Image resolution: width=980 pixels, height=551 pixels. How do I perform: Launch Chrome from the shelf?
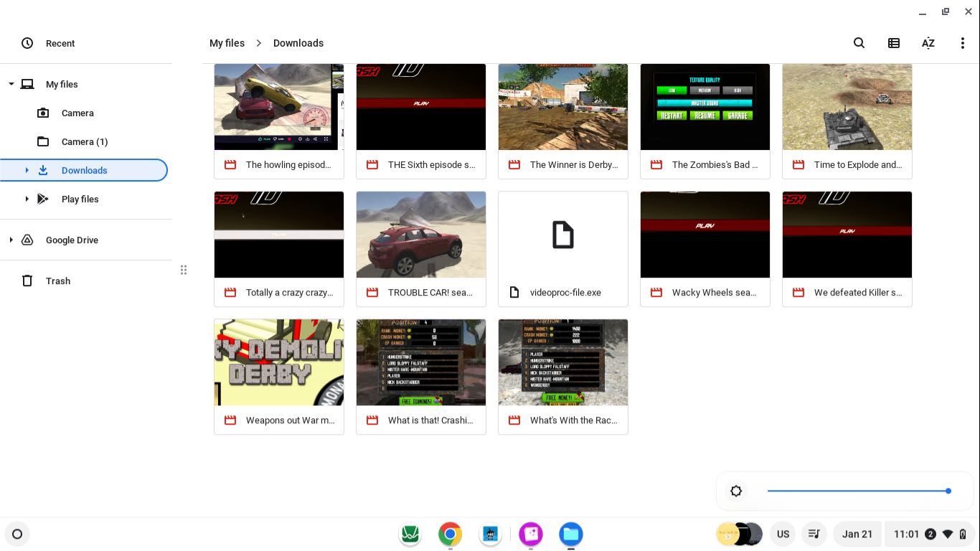(450, 534)
